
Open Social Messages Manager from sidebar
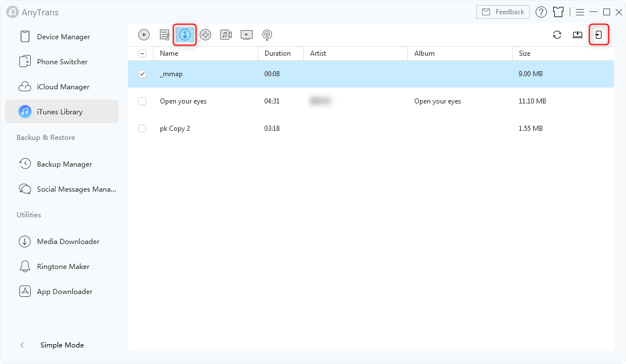click(62, 189)
